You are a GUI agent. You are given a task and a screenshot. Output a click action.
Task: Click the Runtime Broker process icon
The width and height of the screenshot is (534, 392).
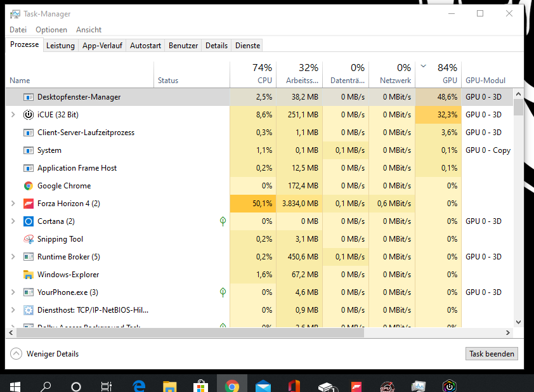pos(29,257)
